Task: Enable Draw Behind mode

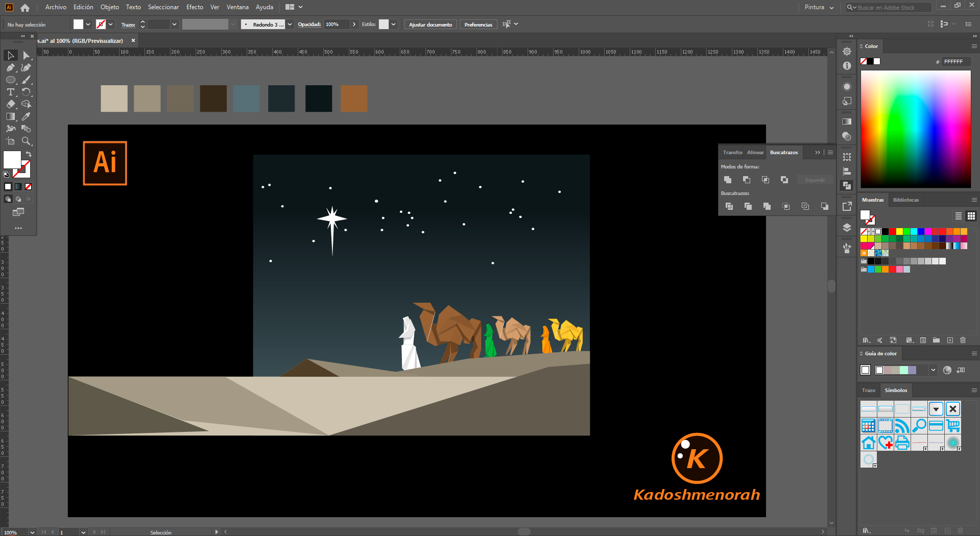Action: point(18,199)
